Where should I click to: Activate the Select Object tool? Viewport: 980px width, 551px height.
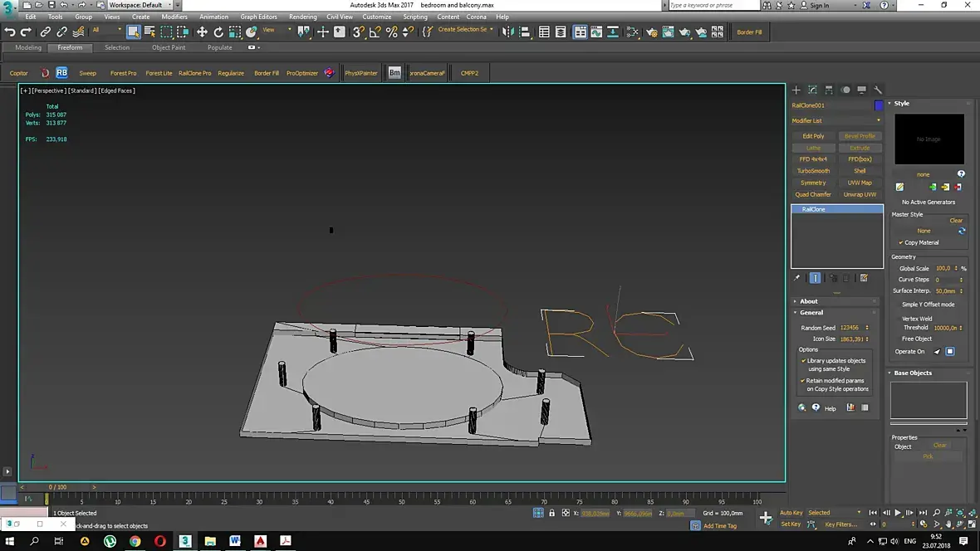tap(133, 32)
